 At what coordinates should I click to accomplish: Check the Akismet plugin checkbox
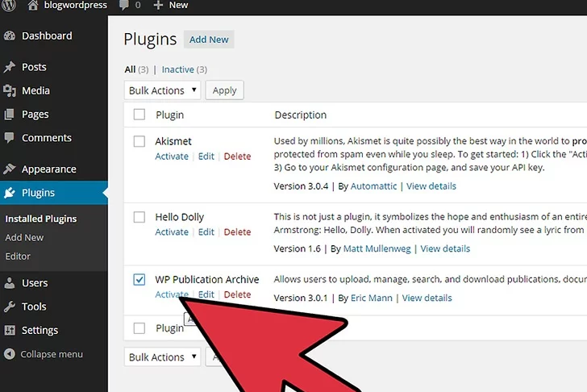click(x=139, y=141)
